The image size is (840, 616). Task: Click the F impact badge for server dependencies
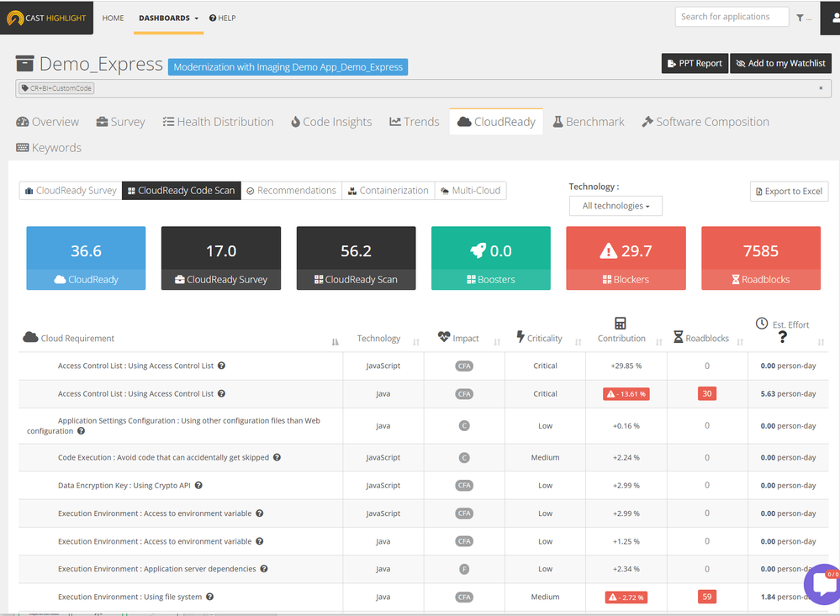point(464,569)
